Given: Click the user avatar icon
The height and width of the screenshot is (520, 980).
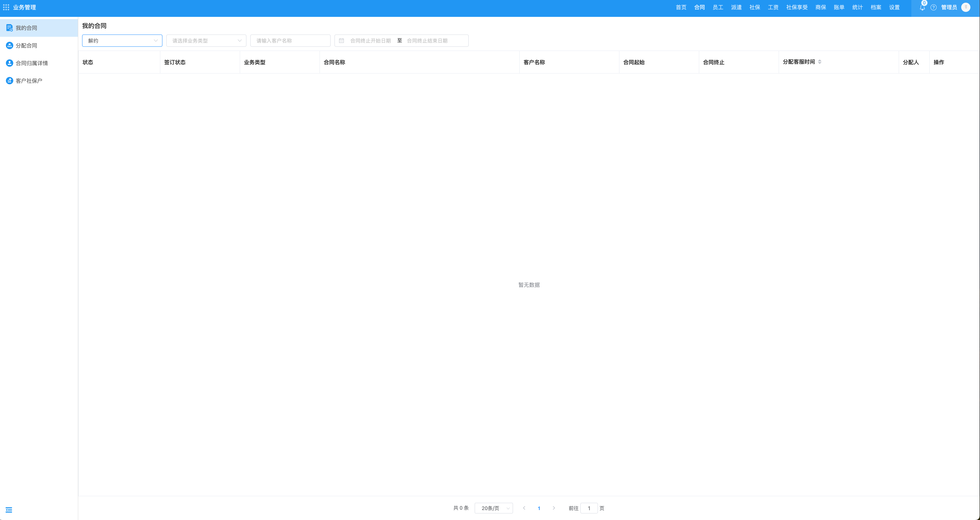Looking at the screenshot, I should coord(966,7).
